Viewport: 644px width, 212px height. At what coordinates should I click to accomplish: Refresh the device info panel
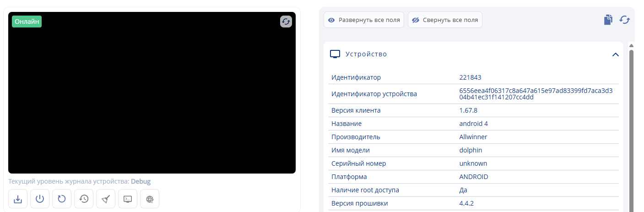click(625, 20)
